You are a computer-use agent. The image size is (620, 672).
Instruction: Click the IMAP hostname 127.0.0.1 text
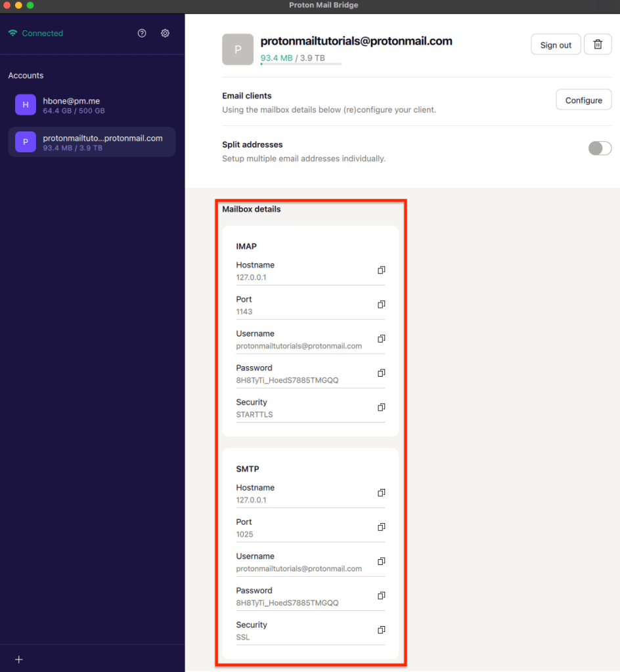tap(251, 278)
